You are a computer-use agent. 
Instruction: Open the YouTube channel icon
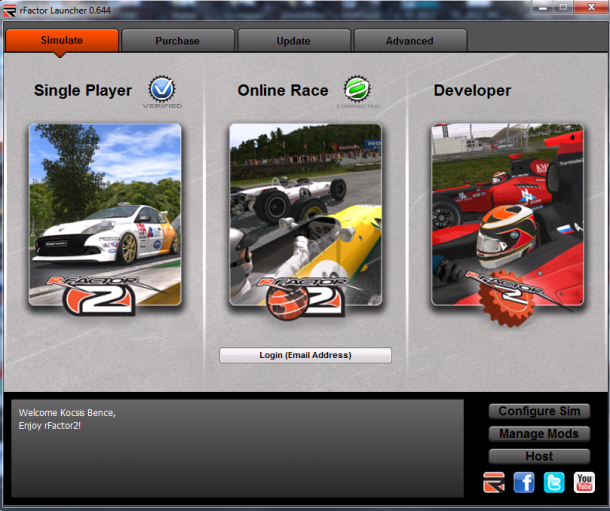point(584,483)
